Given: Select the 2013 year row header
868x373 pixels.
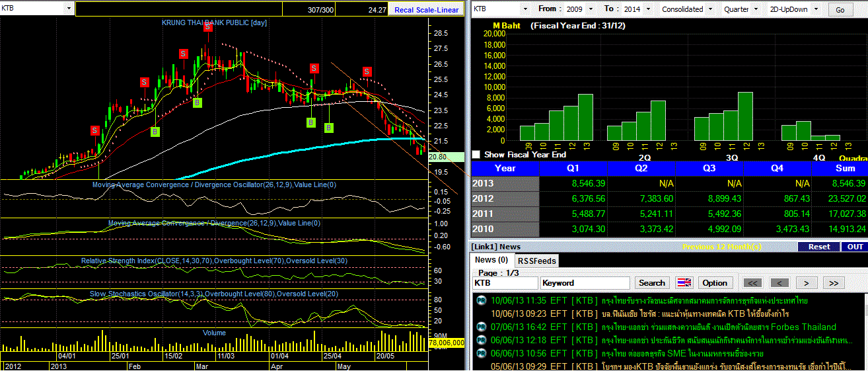Looking at the screenshot, I should [x=505, y=183].
